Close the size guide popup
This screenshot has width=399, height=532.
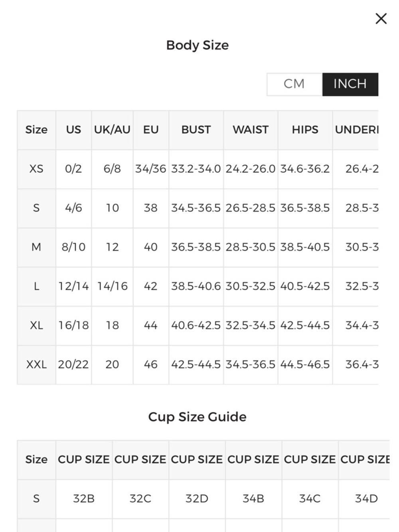[x=381, y=18]
